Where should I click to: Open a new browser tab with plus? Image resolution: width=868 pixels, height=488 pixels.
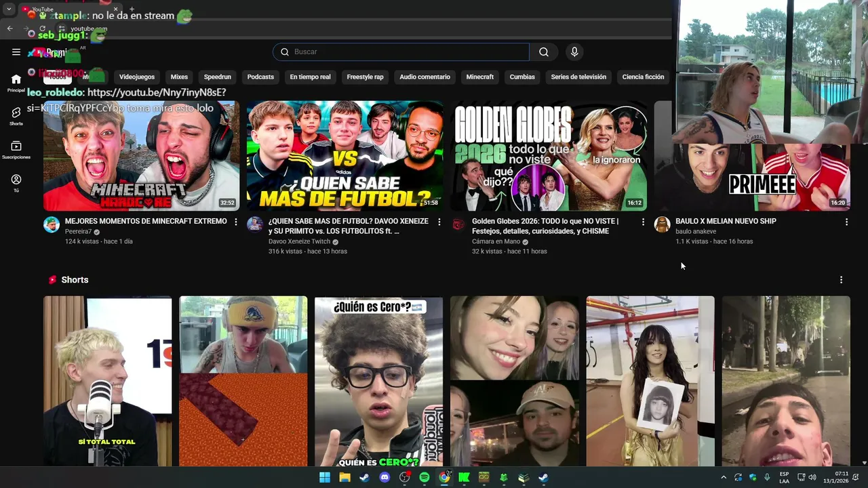pyautogui.click(x=132, y=9)
